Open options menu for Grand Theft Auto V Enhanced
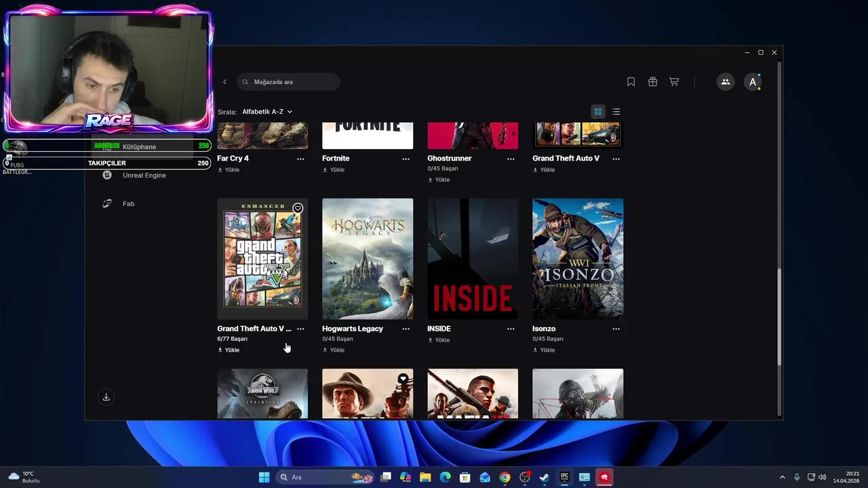This screenshot has width=868, height=488. [300, 329]
